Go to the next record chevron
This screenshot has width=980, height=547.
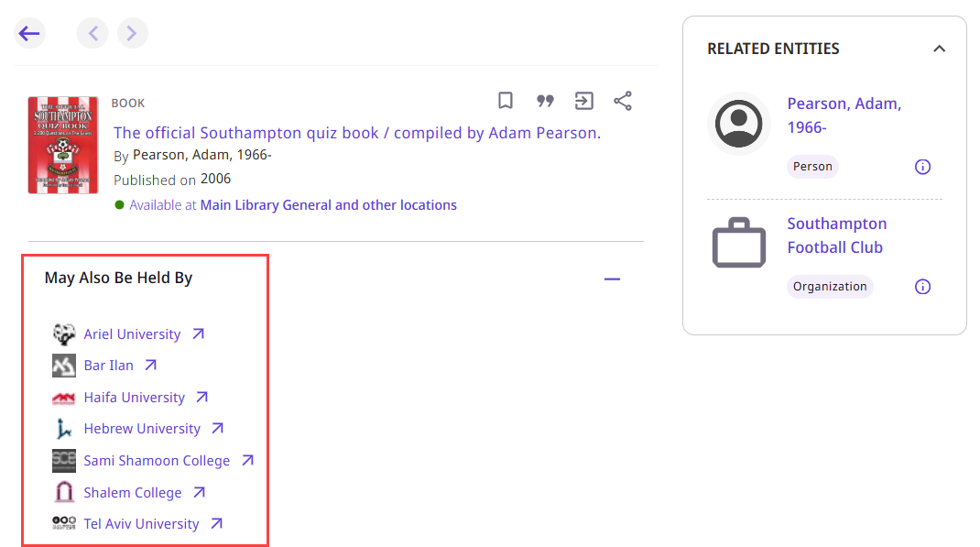(x=132, y=34)
